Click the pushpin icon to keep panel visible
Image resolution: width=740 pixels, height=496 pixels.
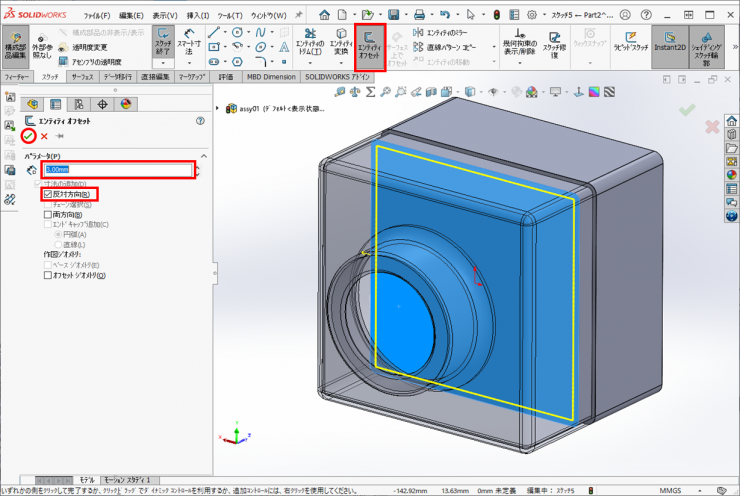click(60, 136)
